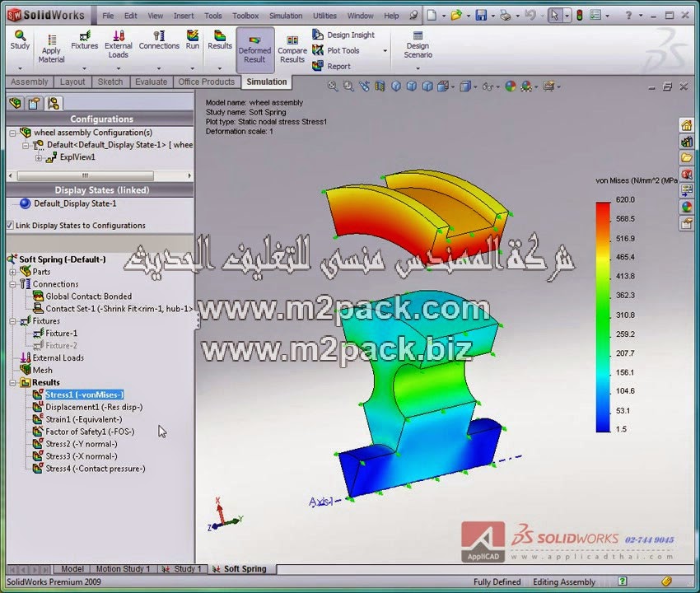Open the Simulation menu
This screenshot has height=593, width=700.
pyautogui.click(x=286, y=16)
